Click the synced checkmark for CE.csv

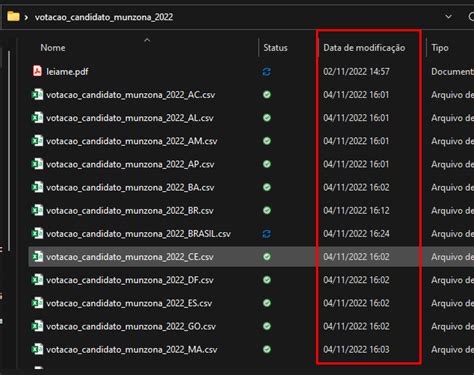click(x=267, y=257)
